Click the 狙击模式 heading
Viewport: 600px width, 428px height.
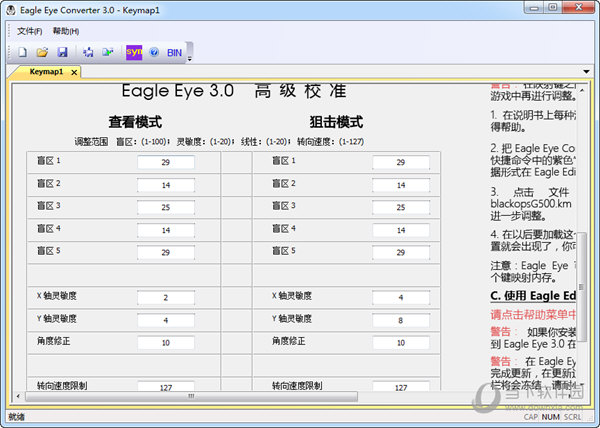[x=336, y=122]
